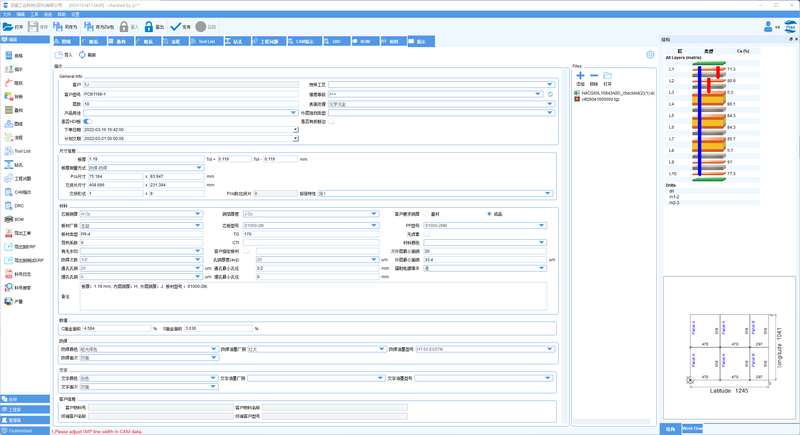Toggle the switch right of HDI row

coord(332,121)
